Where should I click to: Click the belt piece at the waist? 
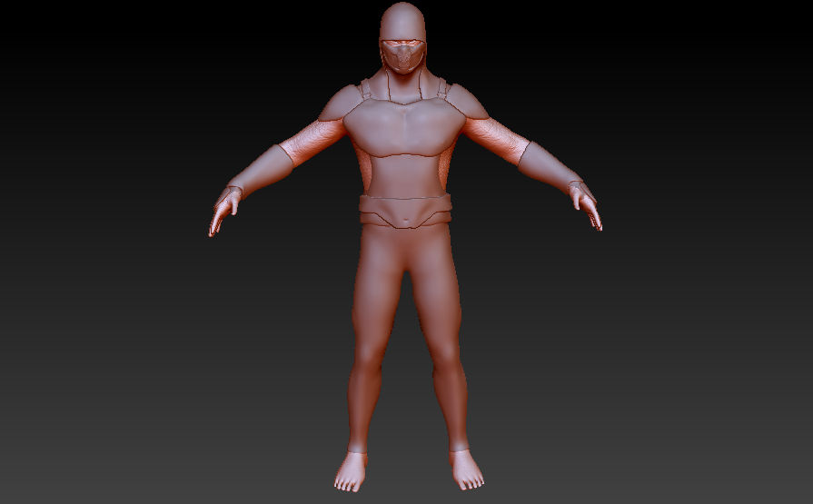(x=405, y=211)
